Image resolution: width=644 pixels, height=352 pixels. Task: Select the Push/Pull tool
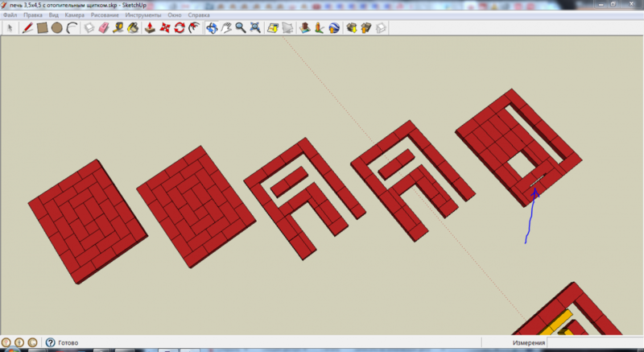click(151, 28)
